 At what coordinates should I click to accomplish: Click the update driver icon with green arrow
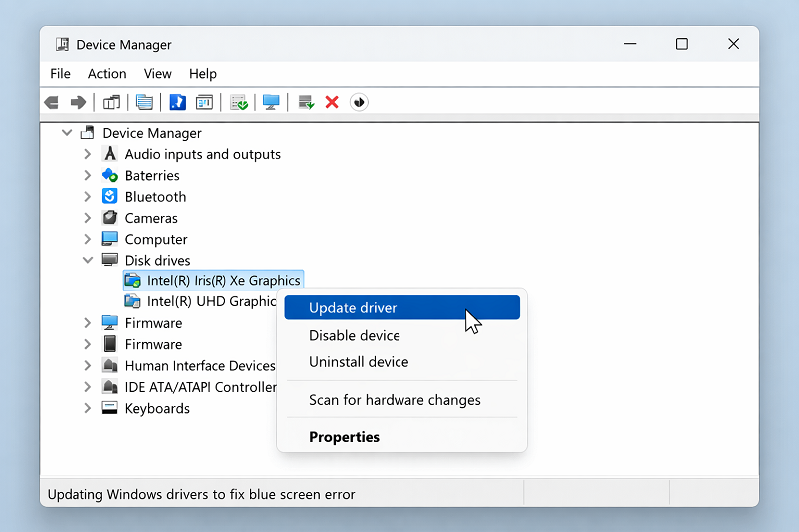[306, 103]
